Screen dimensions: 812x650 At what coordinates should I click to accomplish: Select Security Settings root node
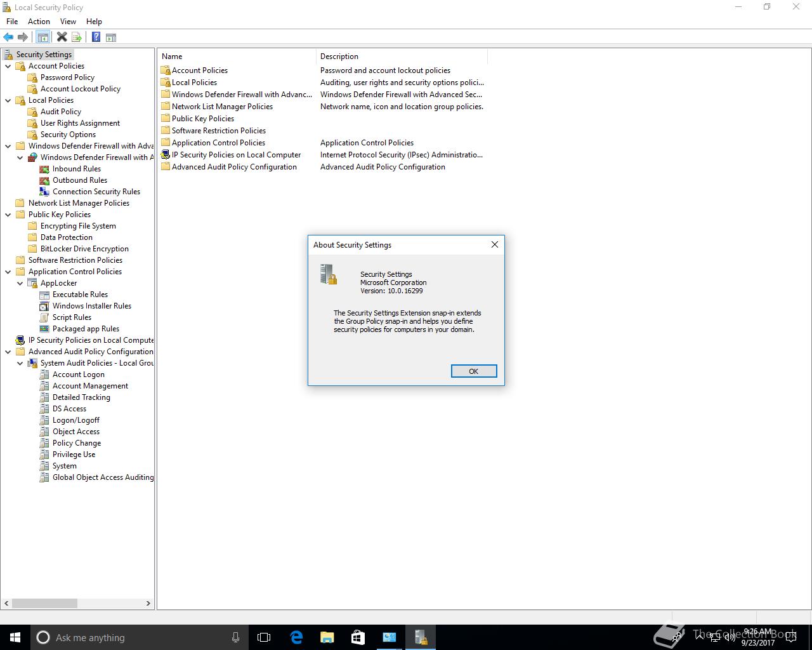point(44,55)
